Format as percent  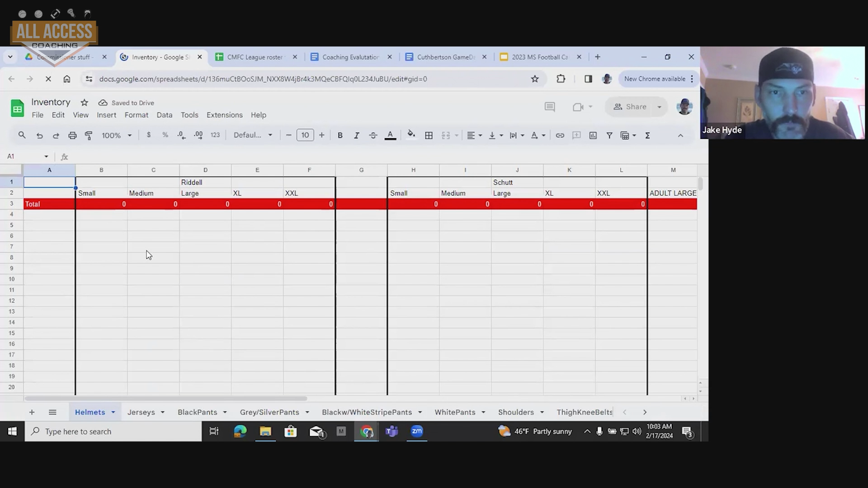pyautogui.click(x=165, y=135)
